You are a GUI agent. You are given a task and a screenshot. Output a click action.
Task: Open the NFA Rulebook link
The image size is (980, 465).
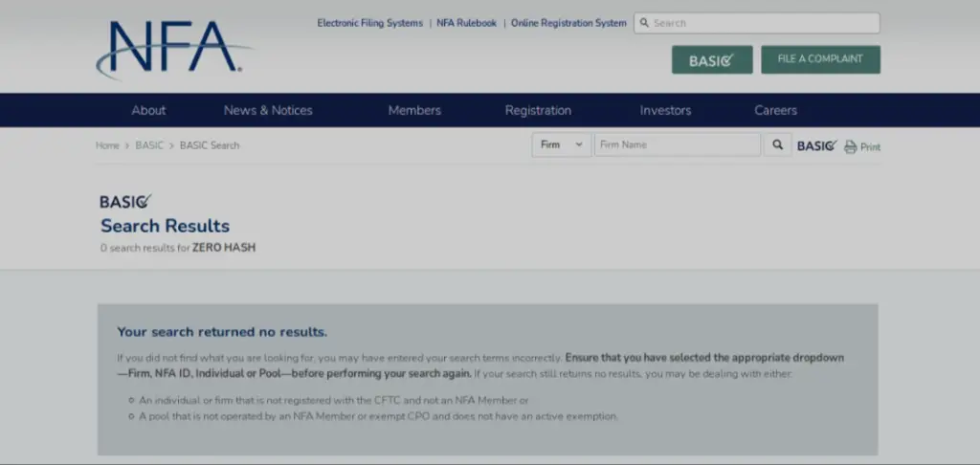coord(466,23)
